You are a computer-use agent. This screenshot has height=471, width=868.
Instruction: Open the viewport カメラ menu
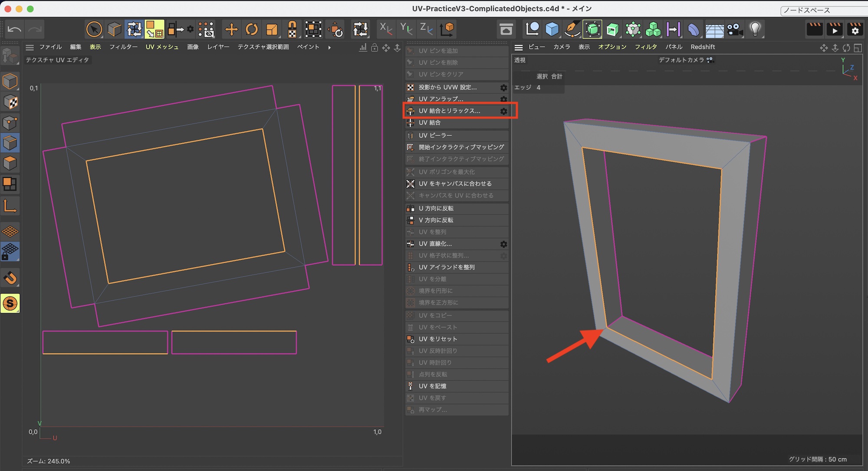[x=562, y=47]
